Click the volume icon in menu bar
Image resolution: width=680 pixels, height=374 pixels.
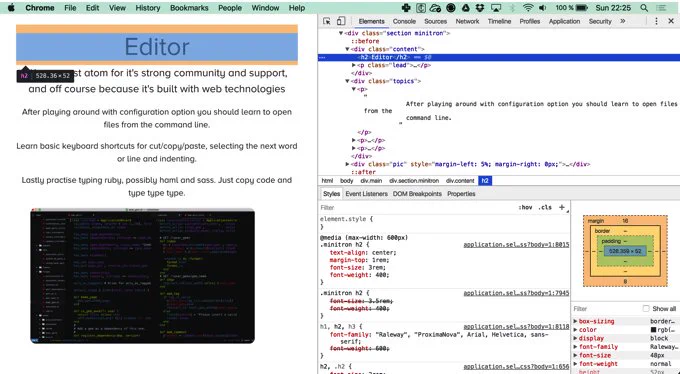tap(543, 8)
